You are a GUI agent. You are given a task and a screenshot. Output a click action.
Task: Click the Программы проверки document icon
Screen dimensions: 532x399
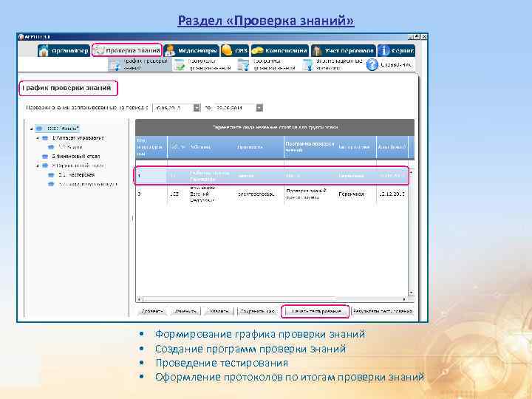(x=243, y=64)
